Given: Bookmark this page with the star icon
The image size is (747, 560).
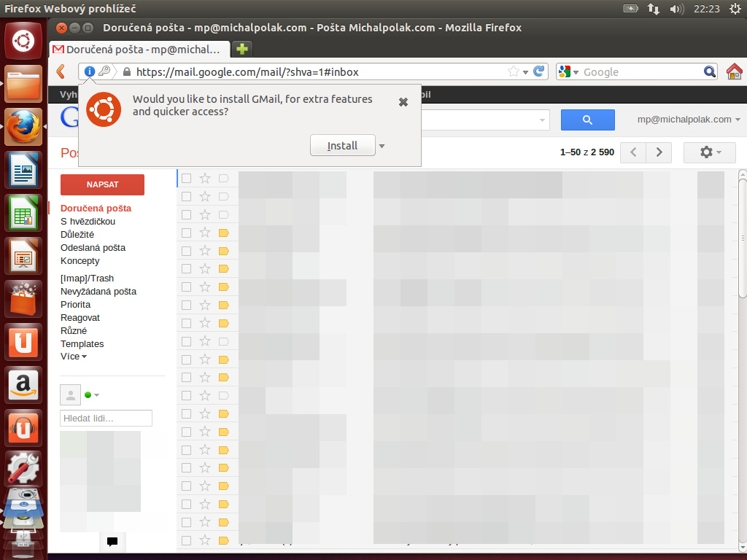Looking at the screenshot, I should point(513,71).
